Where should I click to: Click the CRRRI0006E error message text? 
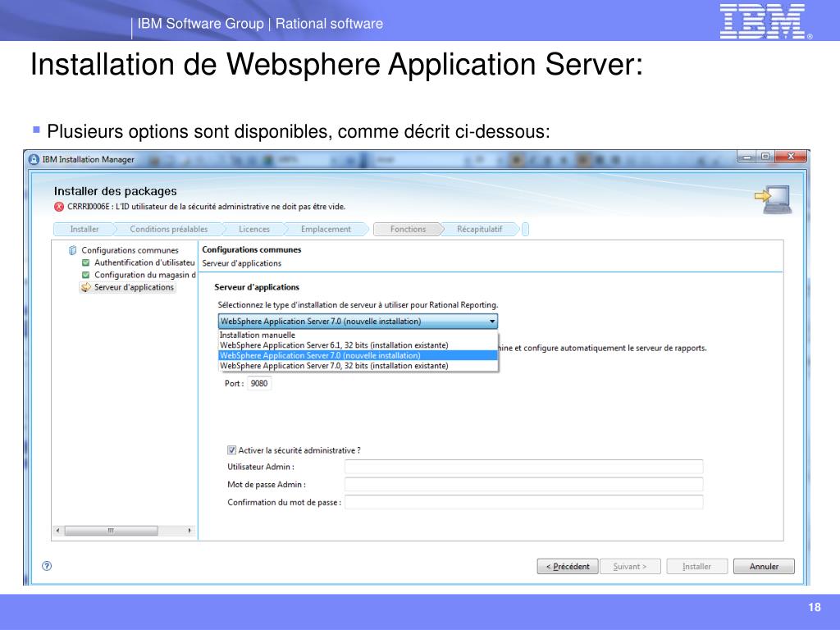[x=206, y=207]
